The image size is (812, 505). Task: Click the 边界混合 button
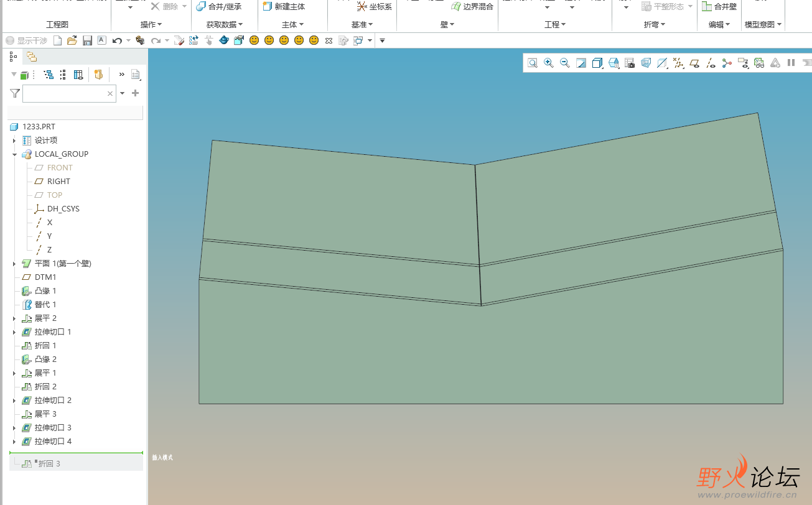tap(471, 6)
